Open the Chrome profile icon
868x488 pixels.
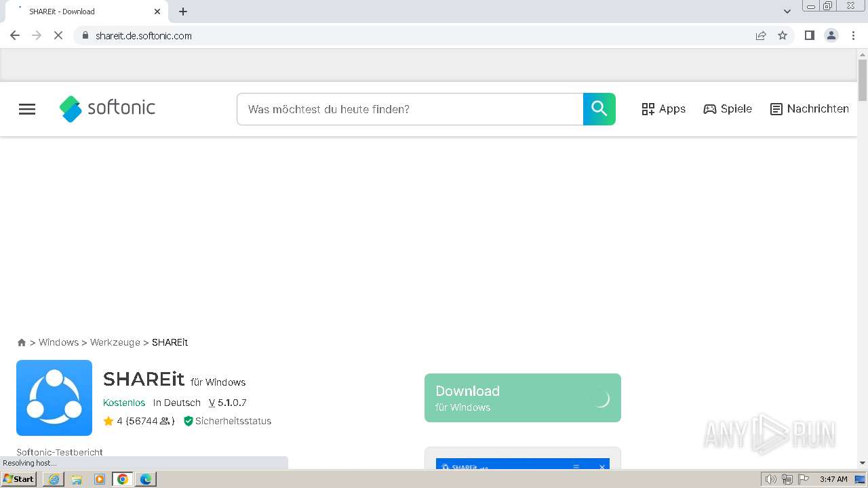coord(831,35)
